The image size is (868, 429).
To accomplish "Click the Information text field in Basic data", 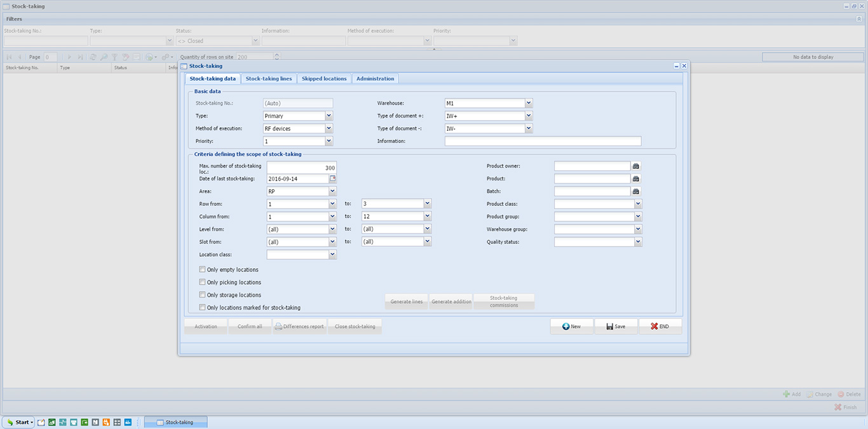I will pos(543,141).
